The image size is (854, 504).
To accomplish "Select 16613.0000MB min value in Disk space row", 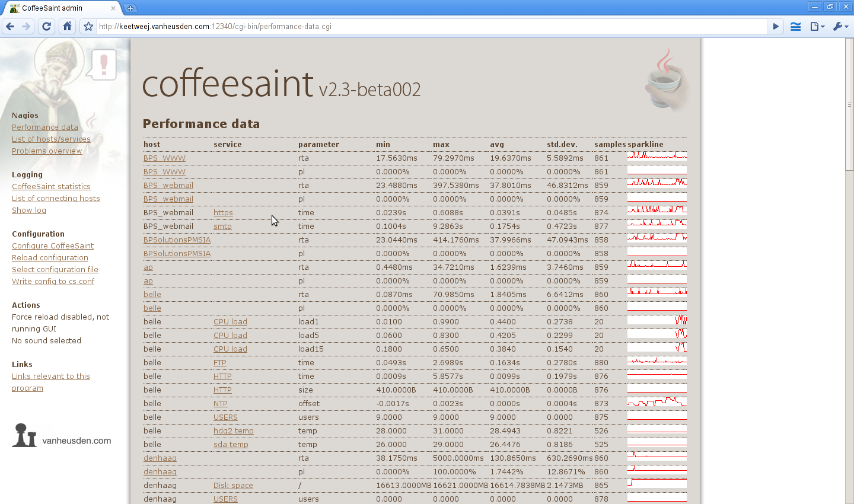I will coord(404,486).
